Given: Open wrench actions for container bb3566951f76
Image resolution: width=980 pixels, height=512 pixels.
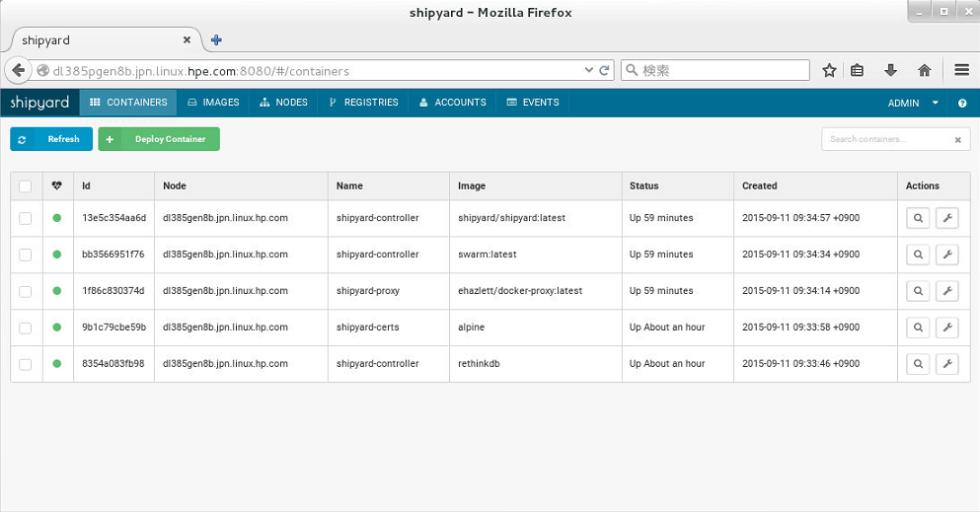Looking at the screenshot, I should click(x=946, y=255).
